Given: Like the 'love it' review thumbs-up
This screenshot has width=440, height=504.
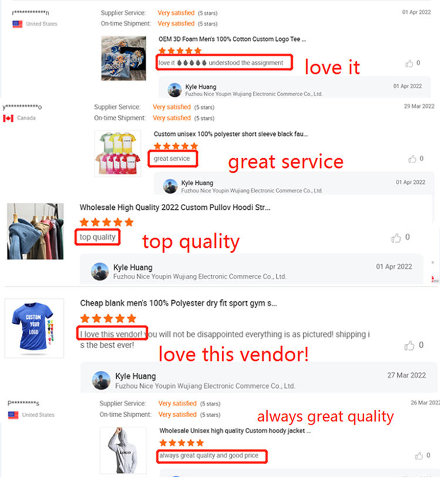Looking at the screenshot, I should click(409, 63).
